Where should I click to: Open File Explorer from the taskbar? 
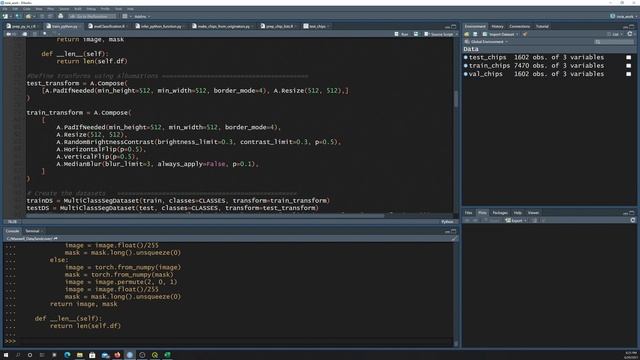coord(80,355)
